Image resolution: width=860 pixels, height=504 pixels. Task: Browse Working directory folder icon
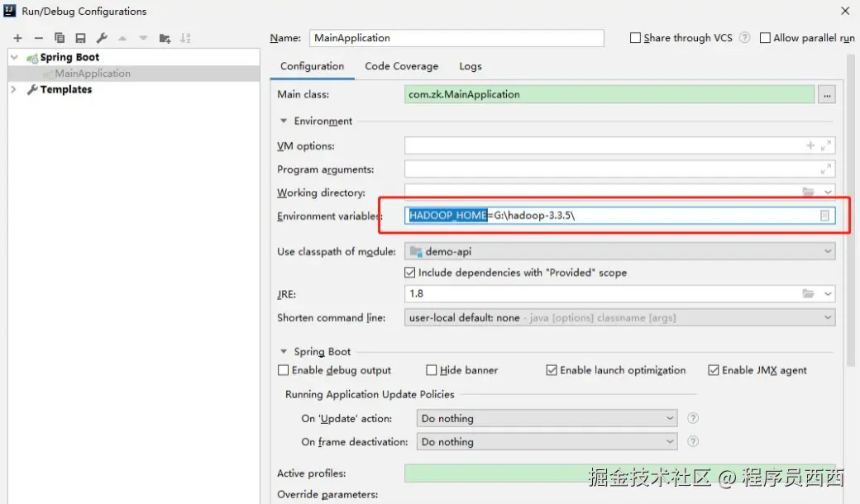(x=809, y=192)
